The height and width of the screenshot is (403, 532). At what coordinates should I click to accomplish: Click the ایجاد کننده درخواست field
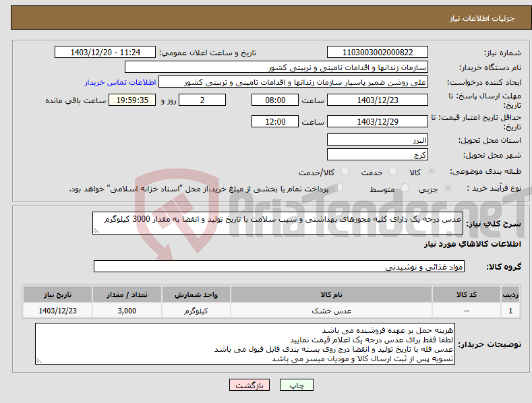293,82
